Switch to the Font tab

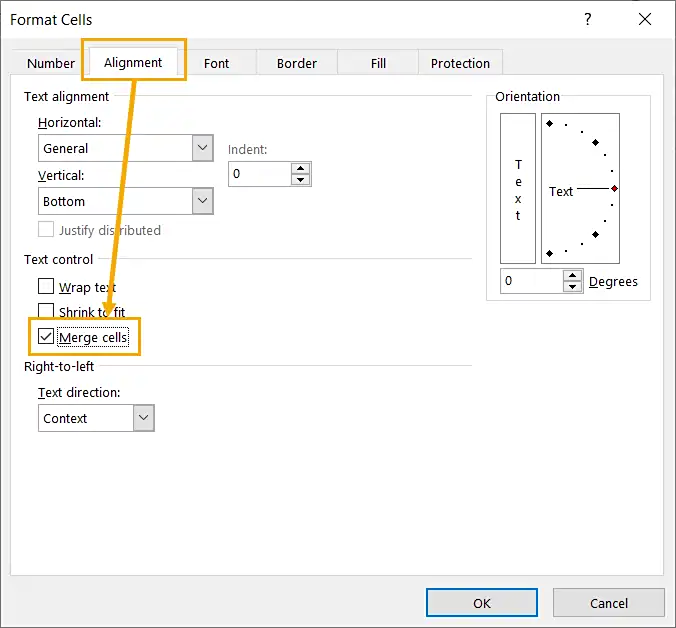point(217,63)
